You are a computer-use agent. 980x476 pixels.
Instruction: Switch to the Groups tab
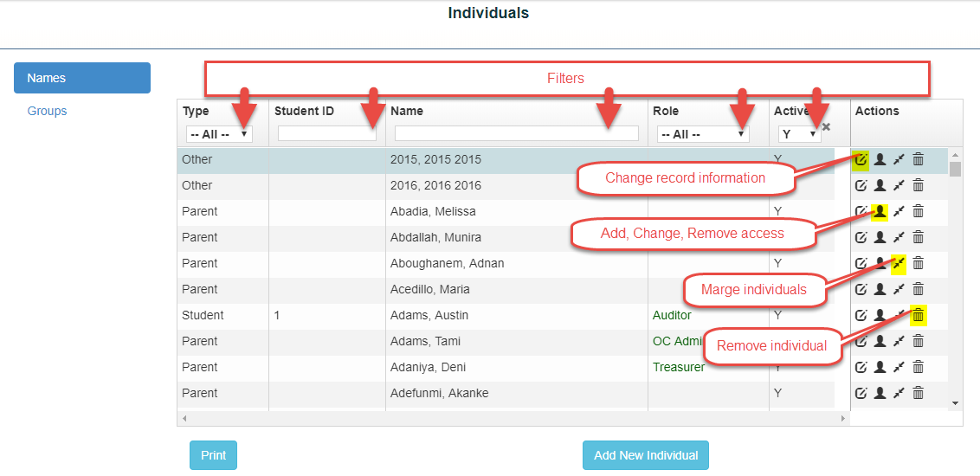(47, 111)
